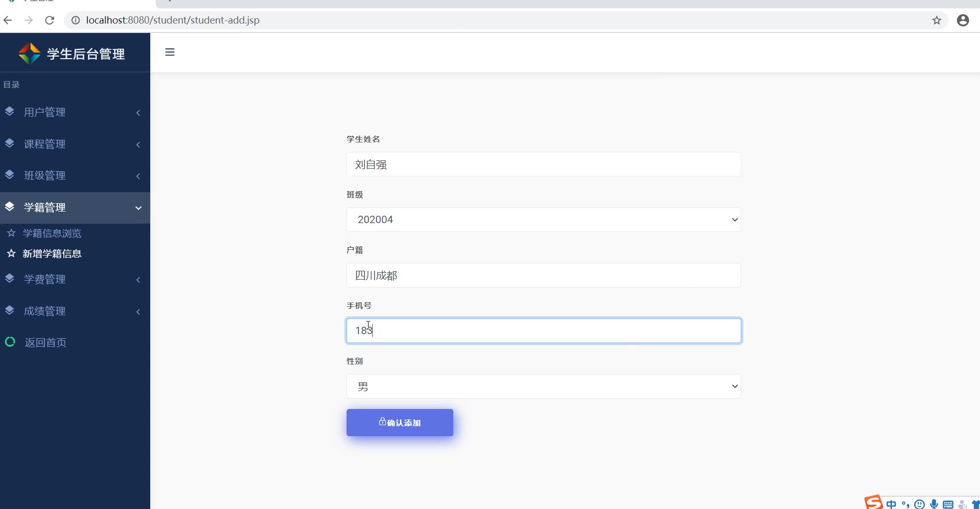Open the 班级管理 menu item
This screenshot has height=509, width=980.
click(75, 175)
